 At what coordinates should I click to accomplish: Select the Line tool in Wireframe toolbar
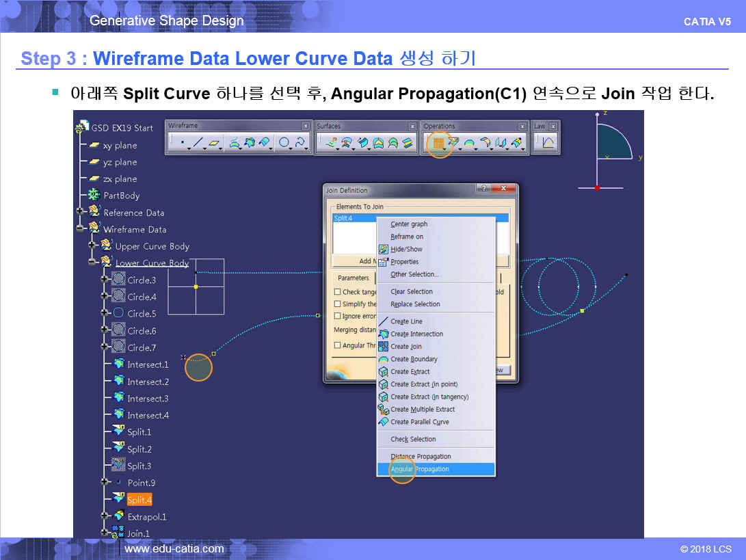click(x=198, y=144)
